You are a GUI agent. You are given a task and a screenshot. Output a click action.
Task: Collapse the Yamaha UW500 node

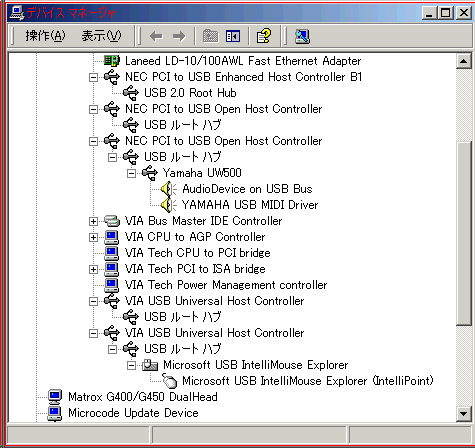tap(131, 173)
